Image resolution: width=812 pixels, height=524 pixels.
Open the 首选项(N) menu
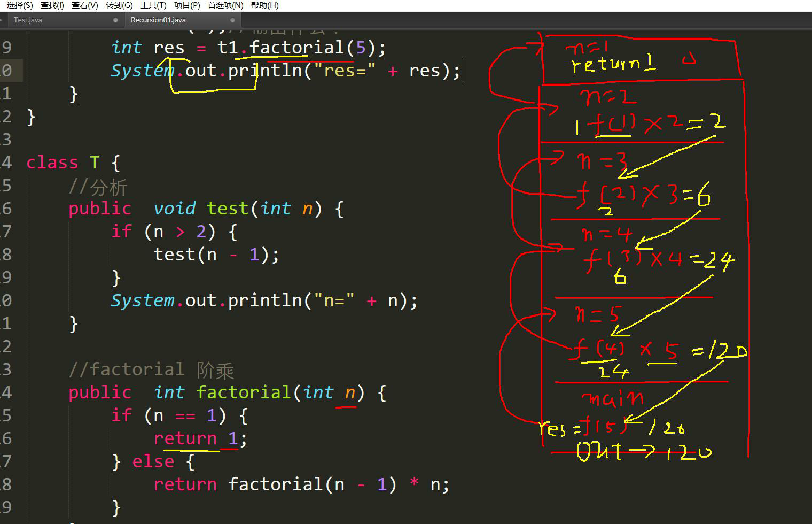pos(225,5)
